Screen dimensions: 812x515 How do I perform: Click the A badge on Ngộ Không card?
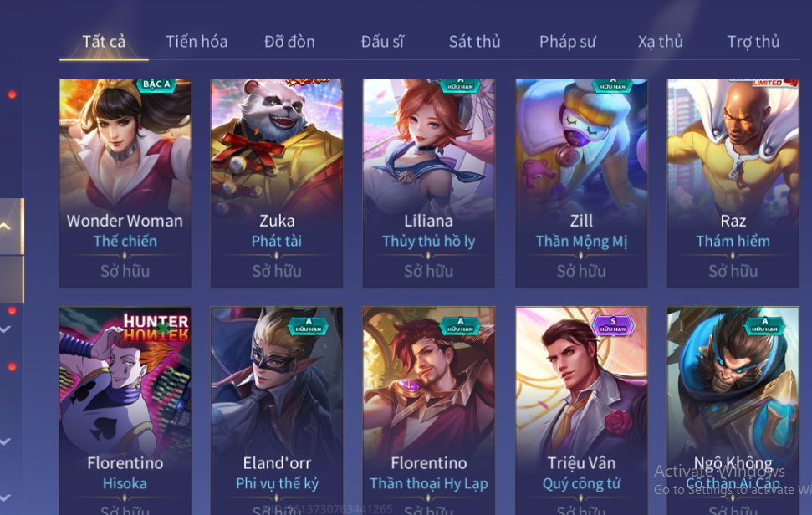click(765, 325)
